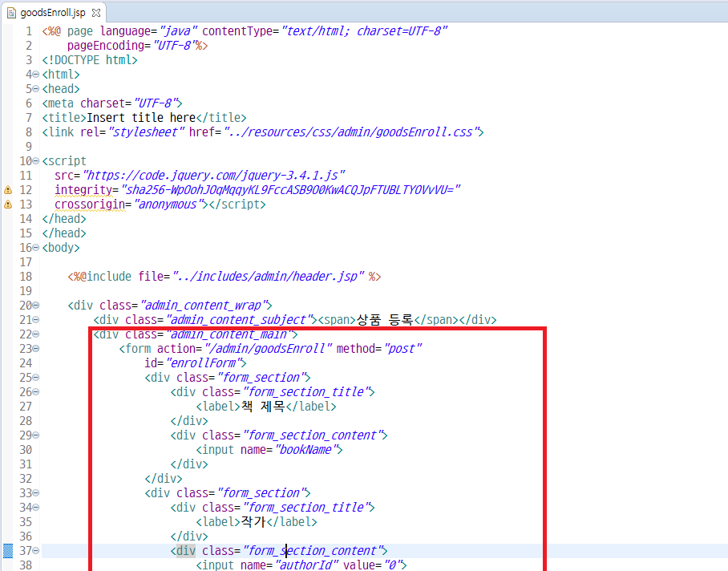Image resolution: width=728 pixels, height=571 pixels.
Task: Click the DOCTYPE html declaration
Action: coord(90,60)
